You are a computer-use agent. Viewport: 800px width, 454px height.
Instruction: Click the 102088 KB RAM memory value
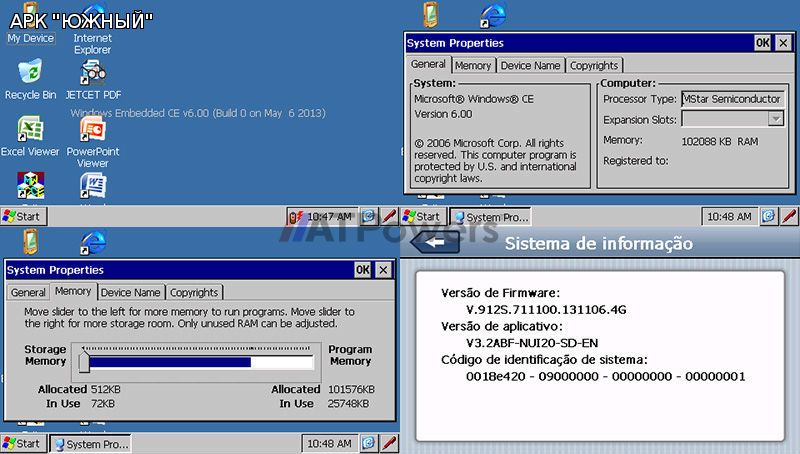coord(720,141)
